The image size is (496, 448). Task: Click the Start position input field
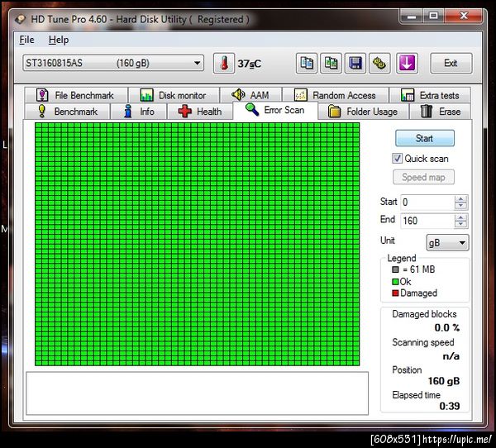(427, 203)
